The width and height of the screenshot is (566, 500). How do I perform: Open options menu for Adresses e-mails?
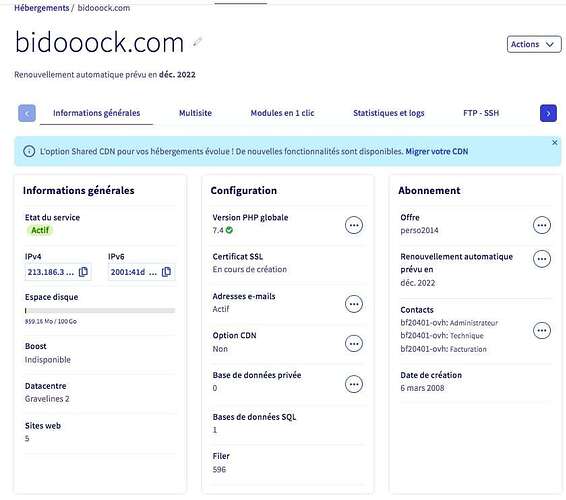(354, 304)
